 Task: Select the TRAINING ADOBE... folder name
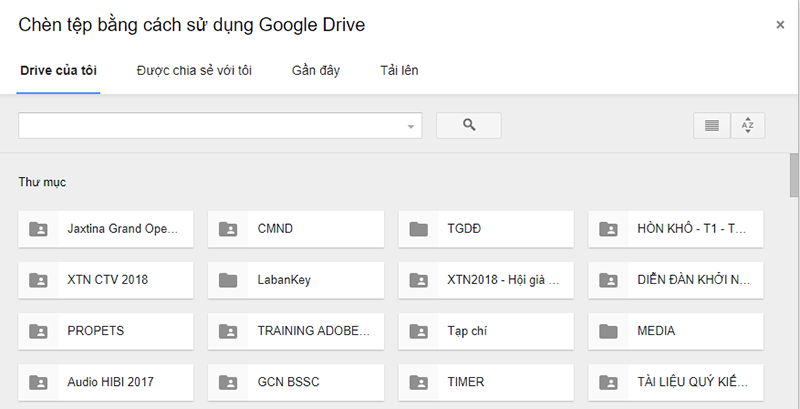tap(314, 331)
